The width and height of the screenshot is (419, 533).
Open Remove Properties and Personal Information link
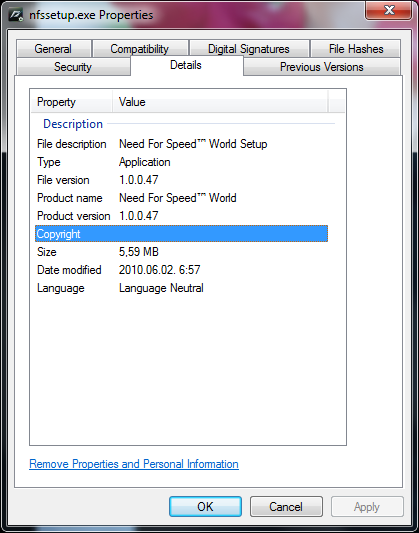(134, 464)
